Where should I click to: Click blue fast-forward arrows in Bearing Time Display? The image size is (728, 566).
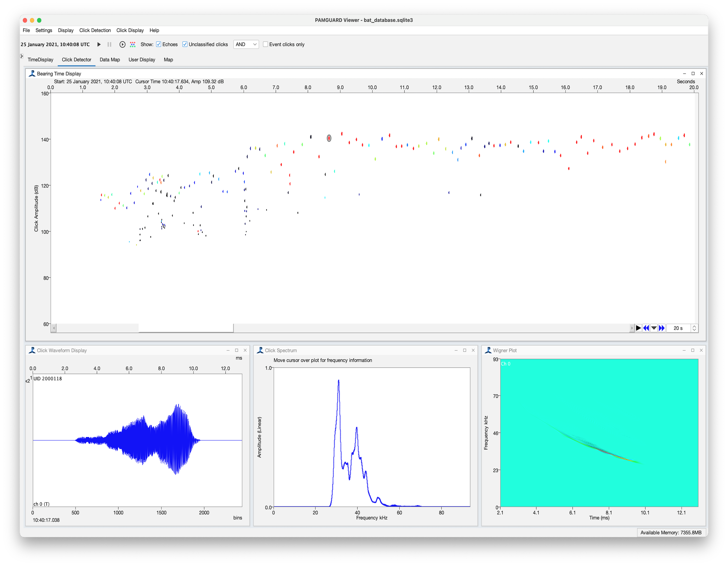pyautogui.click(x=662, y=328)
